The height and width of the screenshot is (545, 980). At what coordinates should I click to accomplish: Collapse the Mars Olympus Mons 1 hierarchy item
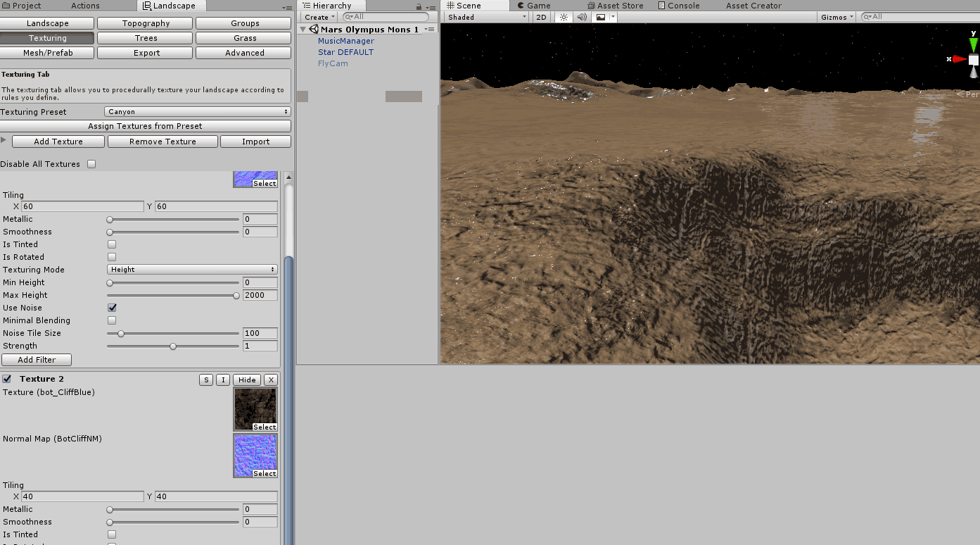[303, 30]
